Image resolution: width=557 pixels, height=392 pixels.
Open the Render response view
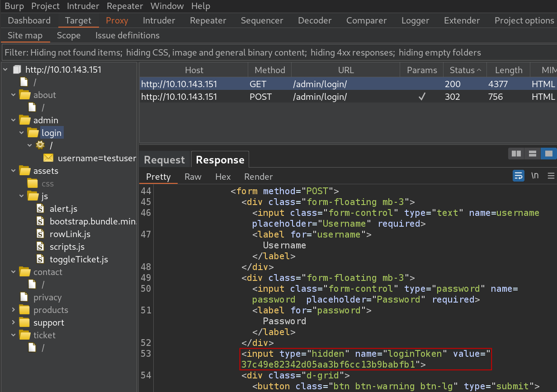pyautogui.click(x=259, y=177)
